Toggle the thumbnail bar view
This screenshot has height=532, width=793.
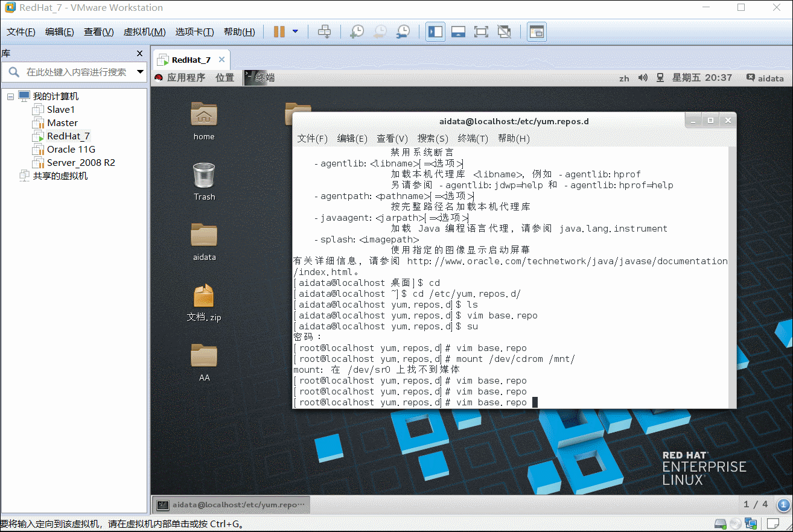click(458, 32)
